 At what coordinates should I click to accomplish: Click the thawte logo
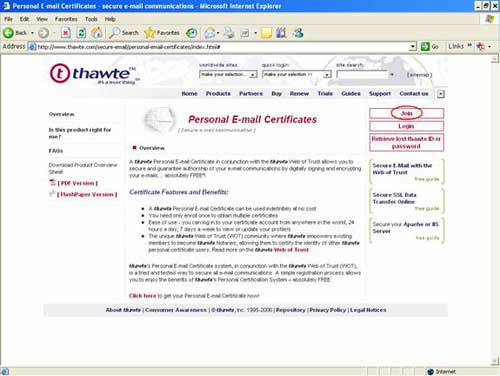[94, 74]
